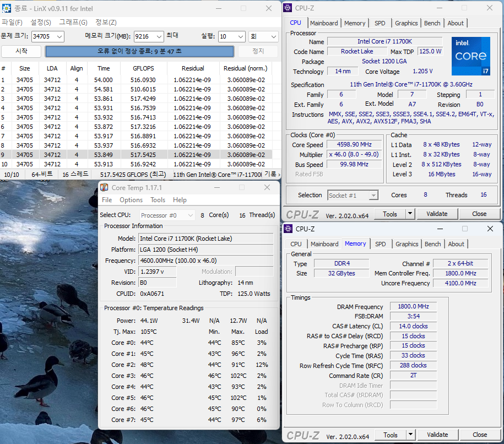This screenshot has width=504, height=444.
Task: Open the 그래프(G) menu in LinX
Action: click(x=73, y=23)
